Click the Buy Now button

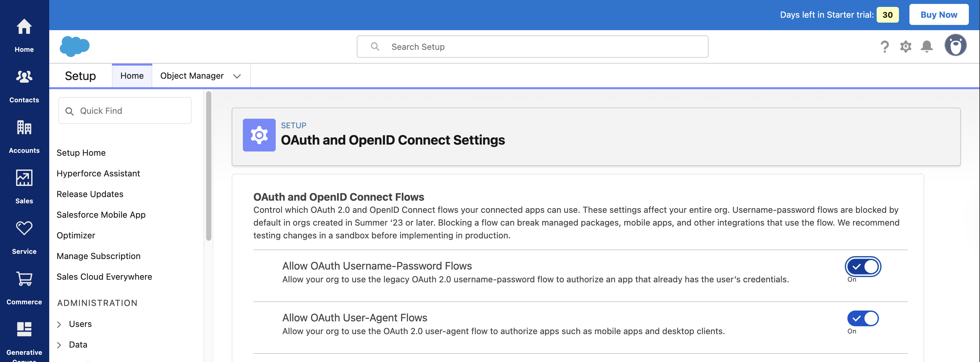939,15
